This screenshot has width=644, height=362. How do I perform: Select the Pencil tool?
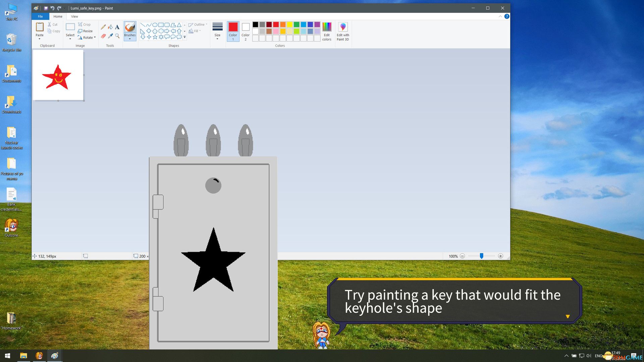[103, 27]
